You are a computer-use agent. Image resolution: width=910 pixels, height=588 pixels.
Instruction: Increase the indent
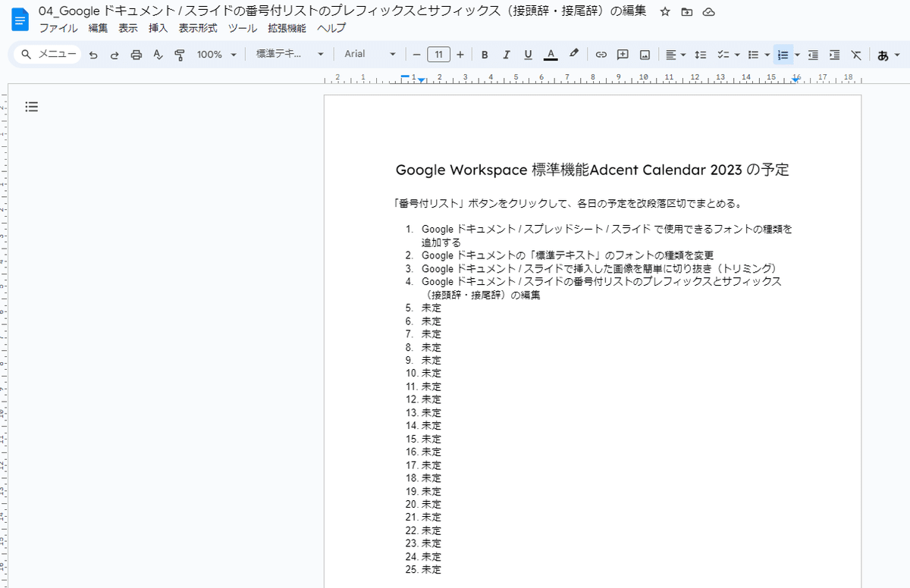834,55
